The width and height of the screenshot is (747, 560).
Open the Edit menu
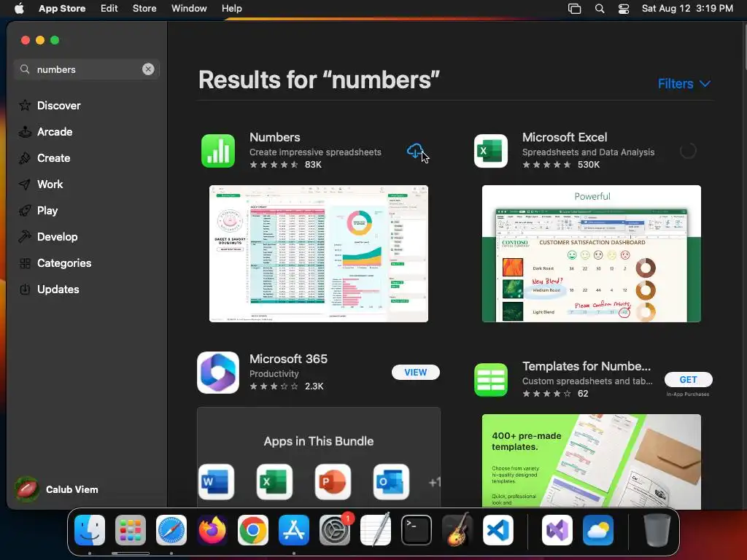pyautogui.click(x=109, y=9)
